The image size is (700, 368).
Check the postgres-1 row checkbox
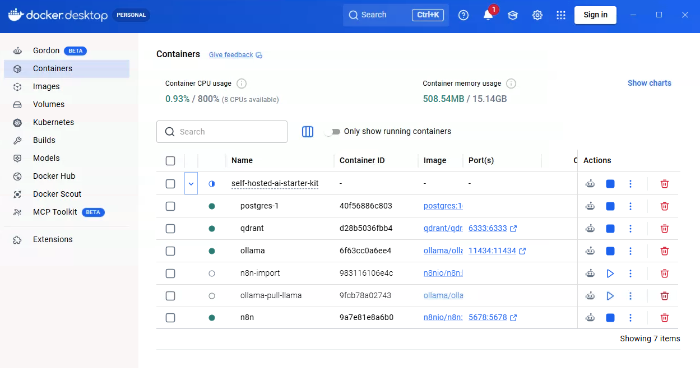(x=170, y=206)
